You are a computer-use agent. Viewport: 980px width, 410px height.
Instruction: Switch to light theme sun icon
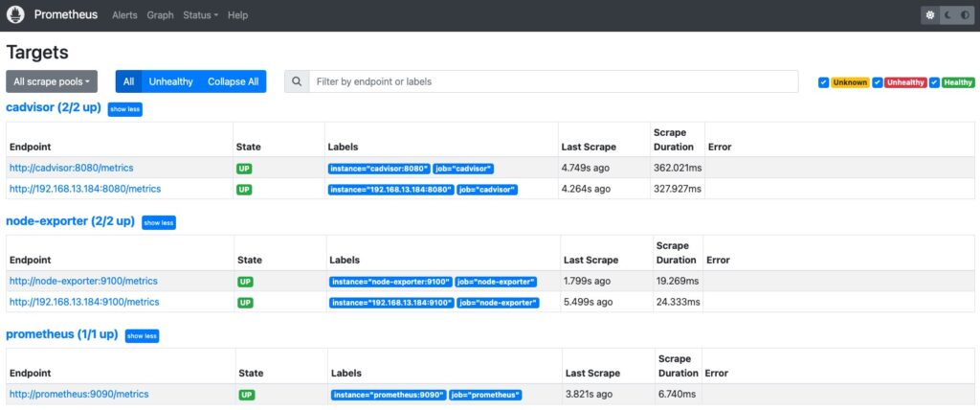click(930, 15)
